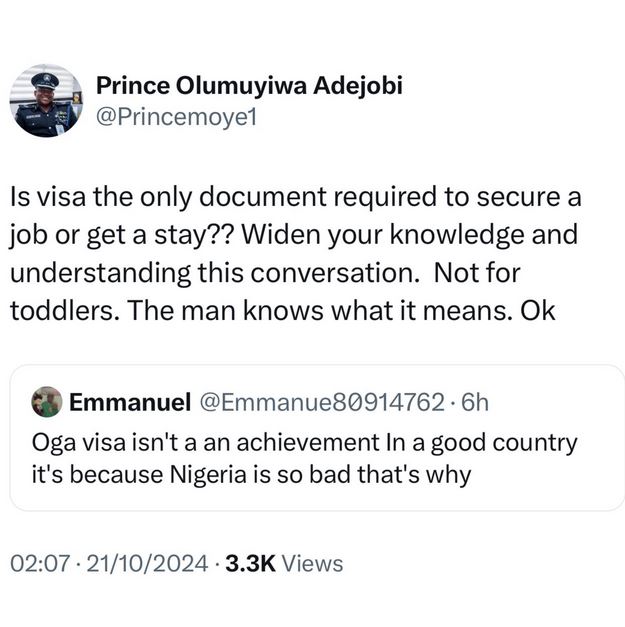Click the Views label beside the count
625x627 pixels.
click(312, 563)
